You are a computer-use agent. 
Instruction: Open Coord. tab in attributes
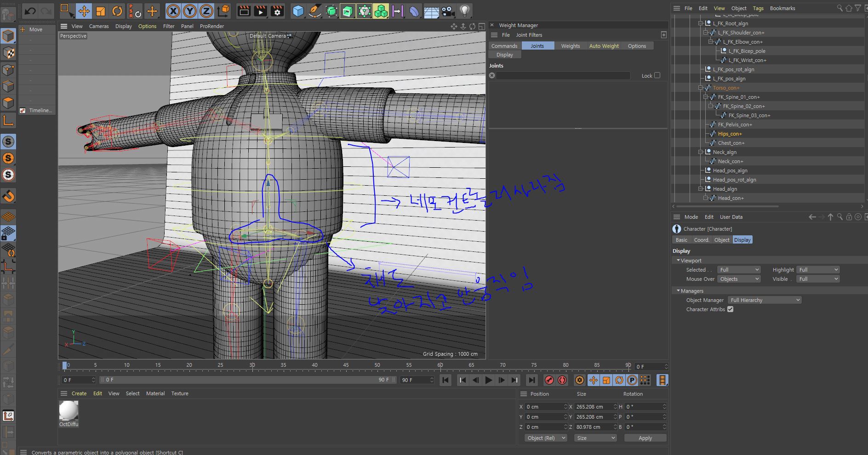coord(702,240)
